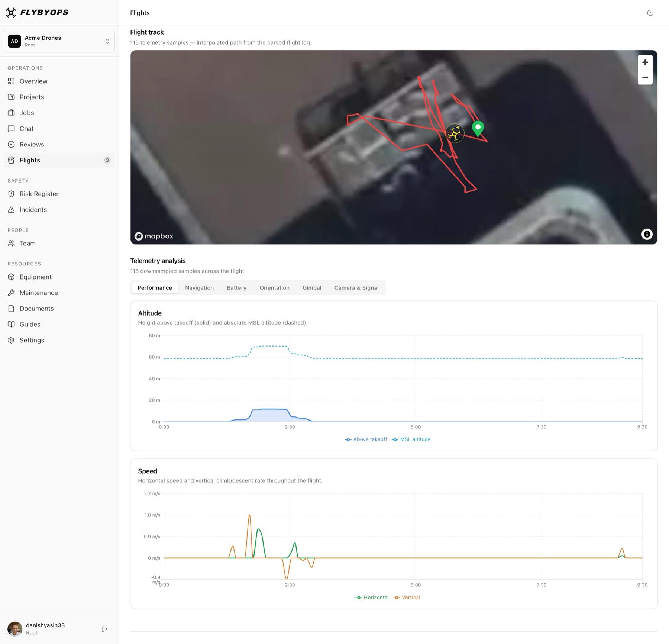Toggle Above takeoff series in Altitude legend
The height and width of the screenshot is (644, 669).
point(366,439)
